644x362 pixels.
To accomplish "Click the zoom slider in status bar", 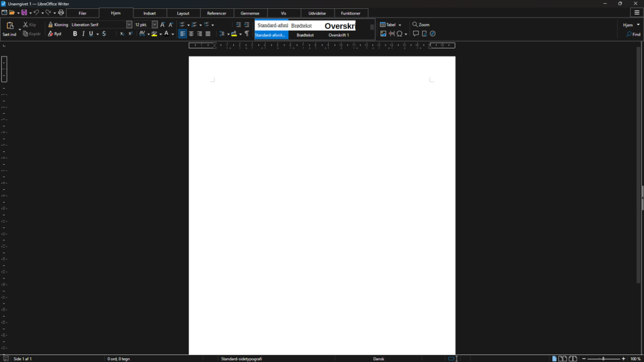I will (603, 359).
